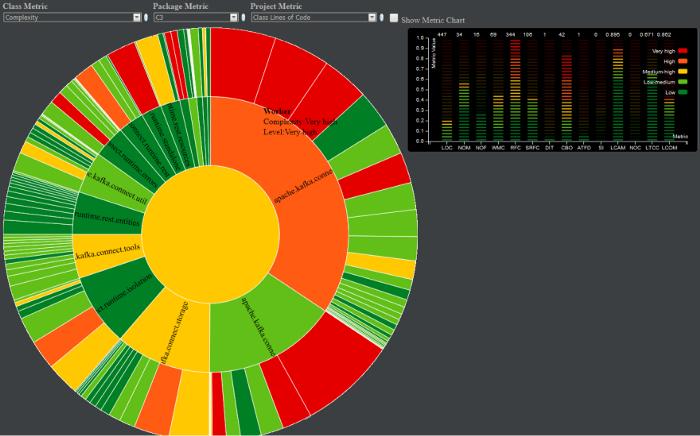Image resolution: width=700 pixels, height=436 pixels.
Task: Select the SRFC column in metric chart
Action: (533, 90)
